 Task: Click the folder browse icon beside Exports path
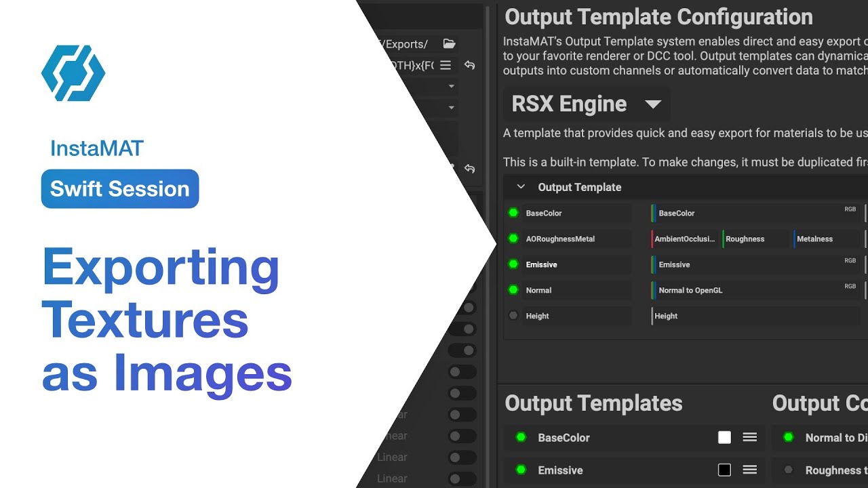449,44
